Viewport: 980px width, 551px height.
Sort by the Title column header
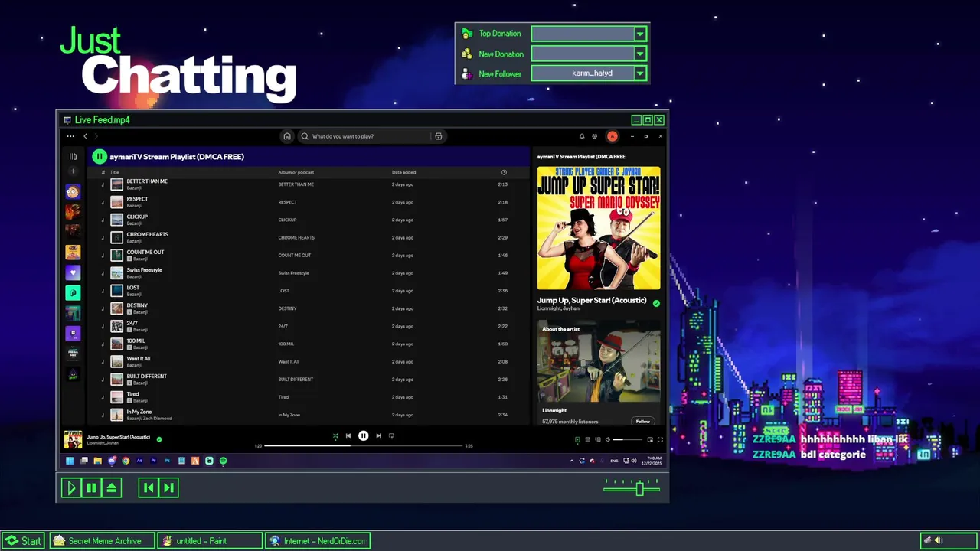[115, 172]
